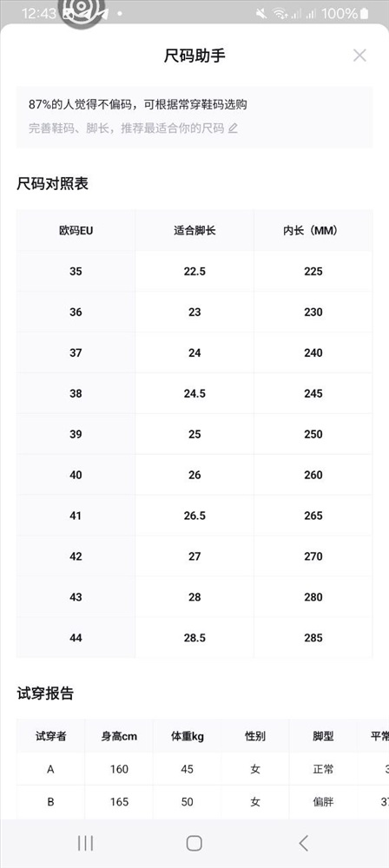
Task: Tap the 285 inner length cell
Action: 313,638
